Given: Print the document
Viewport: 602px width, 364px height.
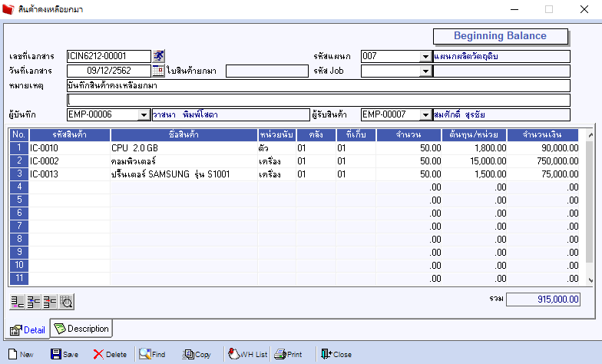Looking at the screenshot, I should 289,354.
